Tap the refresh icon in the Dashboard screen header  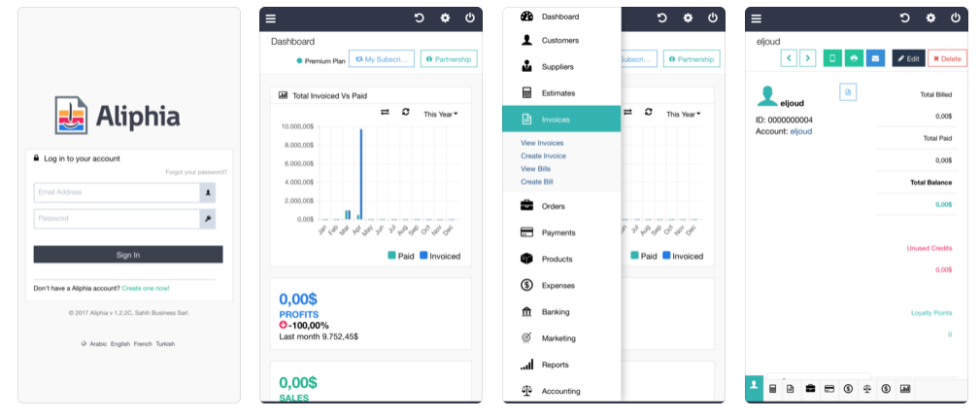(x=420, y=18)
